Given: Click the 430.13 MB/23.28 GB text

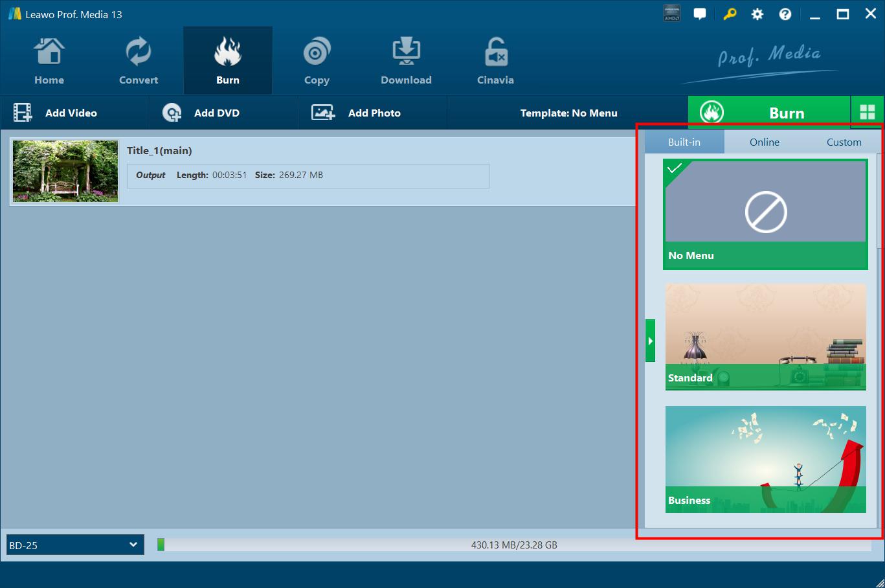Looking at the screenshot, I should pyautogui.click(x=514, y=545).
